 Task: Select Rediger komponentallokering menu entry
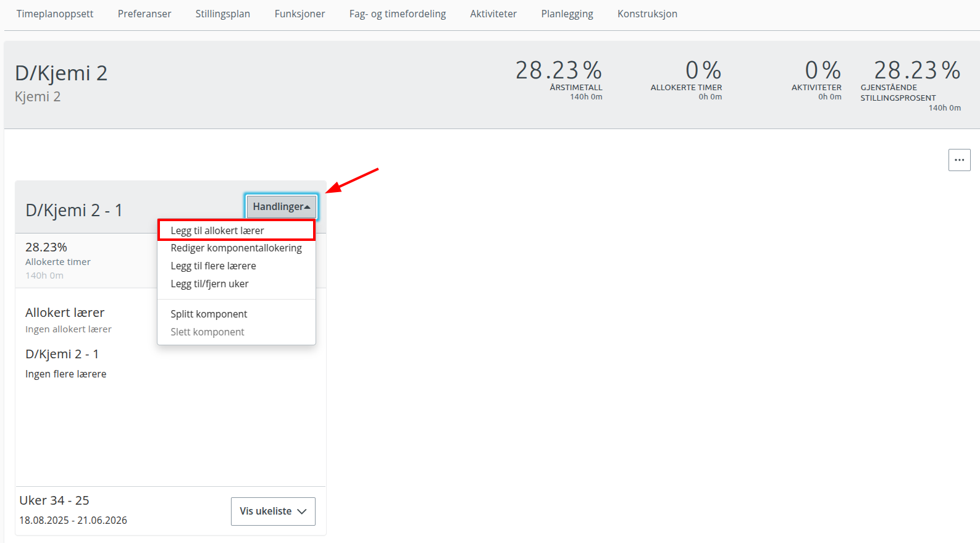tap(237, 248)
